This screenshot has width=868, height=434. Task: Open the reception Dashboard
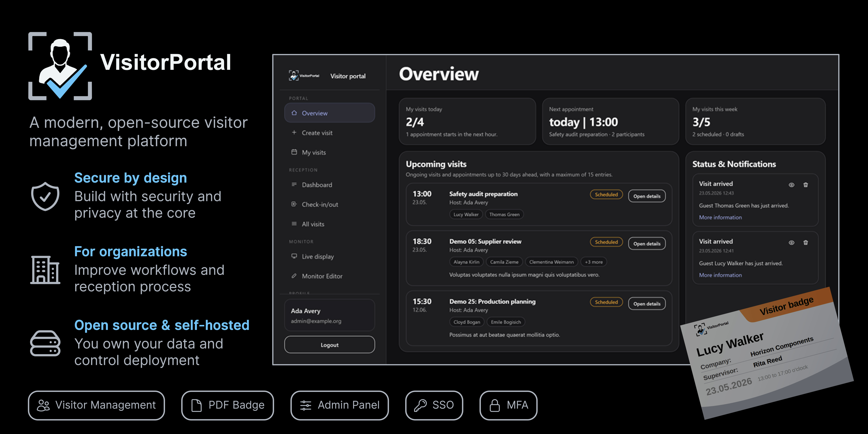click(330, 184)
